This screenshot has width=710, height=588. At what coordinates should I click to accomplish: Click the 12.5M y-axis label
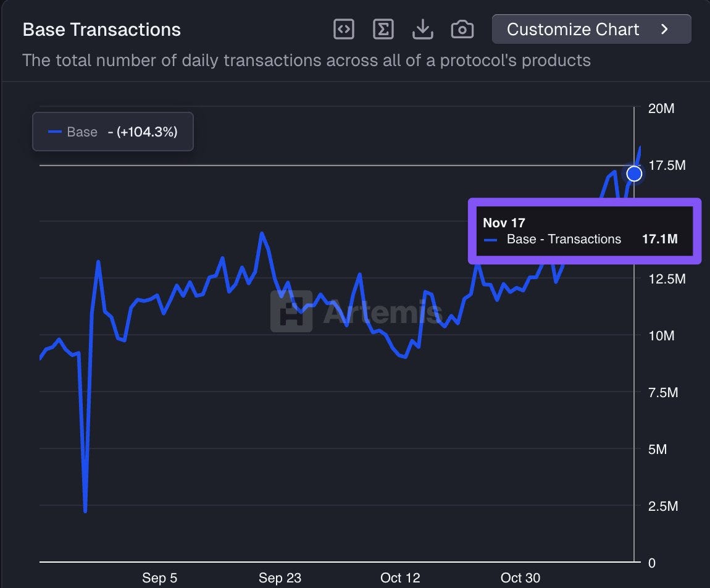(667, 279)
